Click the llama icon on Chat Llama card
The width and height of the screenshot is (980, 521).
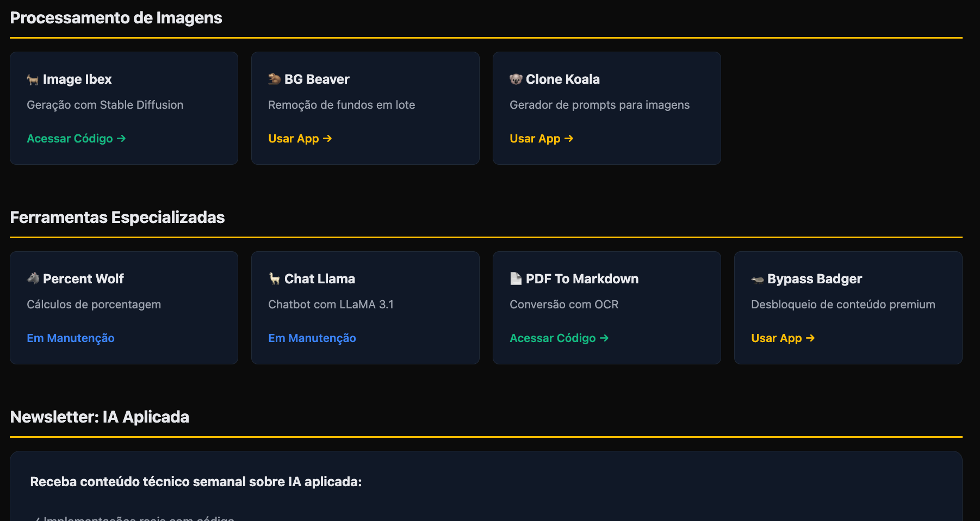pyautogui.click(x=275, y=278)
